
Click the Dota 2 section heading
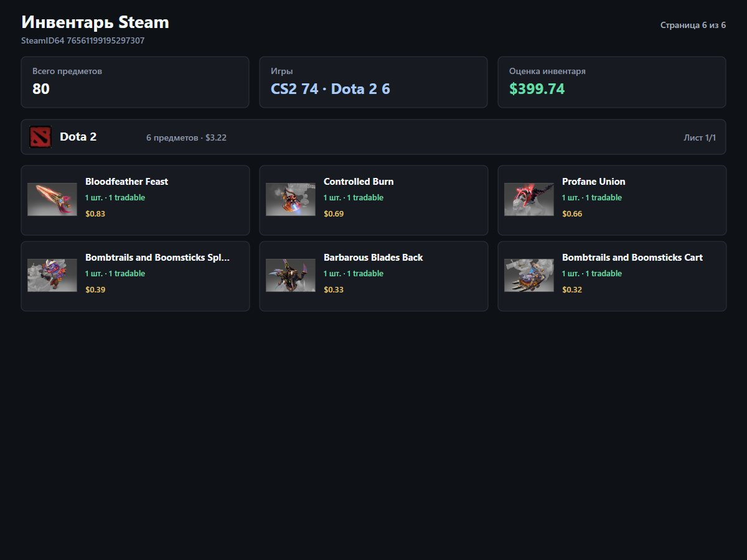pos(78,137)
